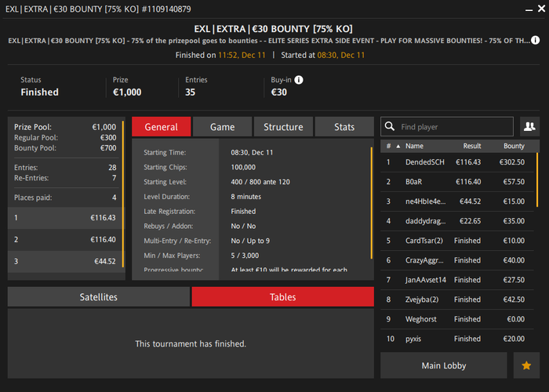
Task: Open the Game tab
Action: coord(222,127)
